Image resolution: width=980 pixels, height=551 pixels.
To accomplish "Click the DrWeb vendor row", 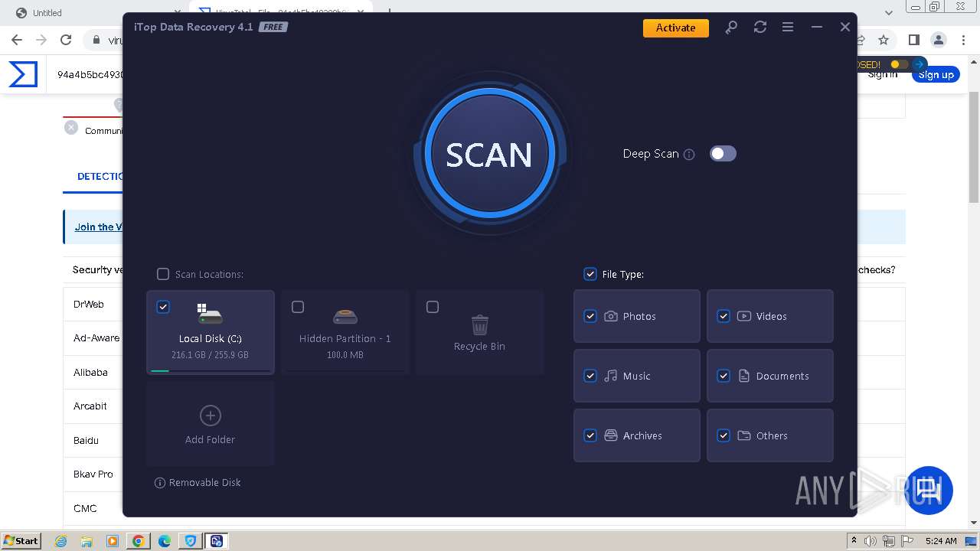I will tap(93, 305).
